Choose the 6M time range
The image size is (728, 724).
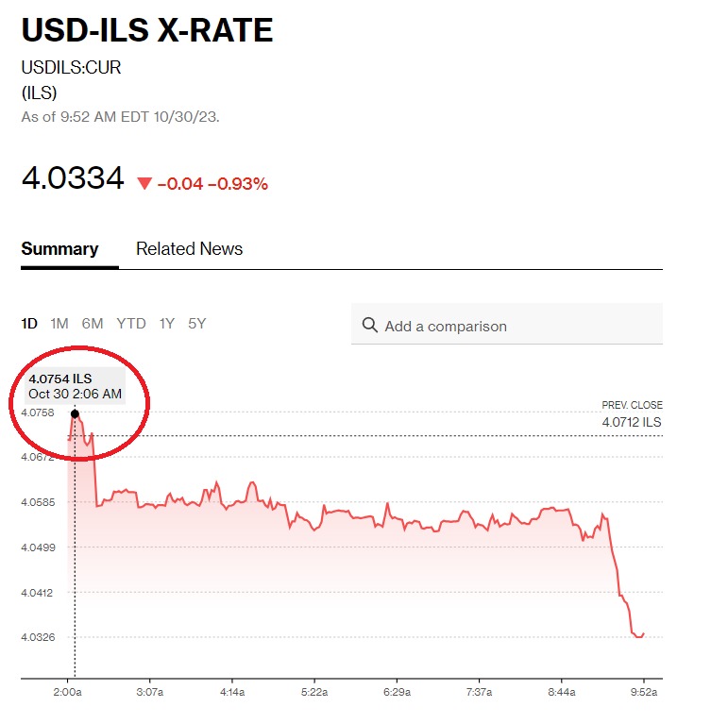click(x=93, y=324)
